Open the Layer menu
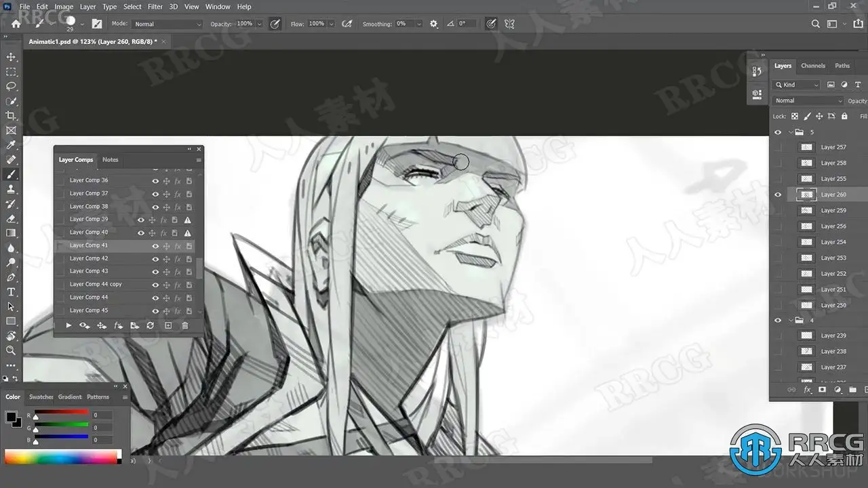 pyautogui.click(x=87, y=7)
